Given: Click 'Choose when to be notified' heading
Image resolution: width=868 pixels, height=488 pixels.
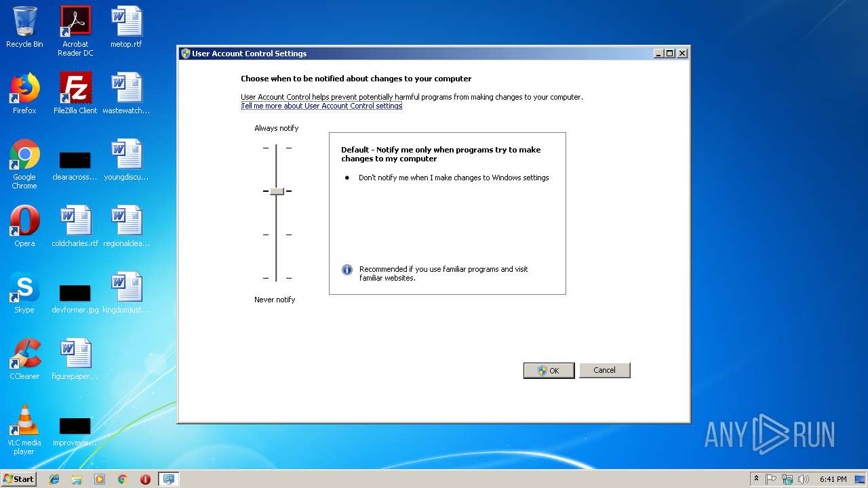Looking at the screenshot, I should (x=356, y=79).
